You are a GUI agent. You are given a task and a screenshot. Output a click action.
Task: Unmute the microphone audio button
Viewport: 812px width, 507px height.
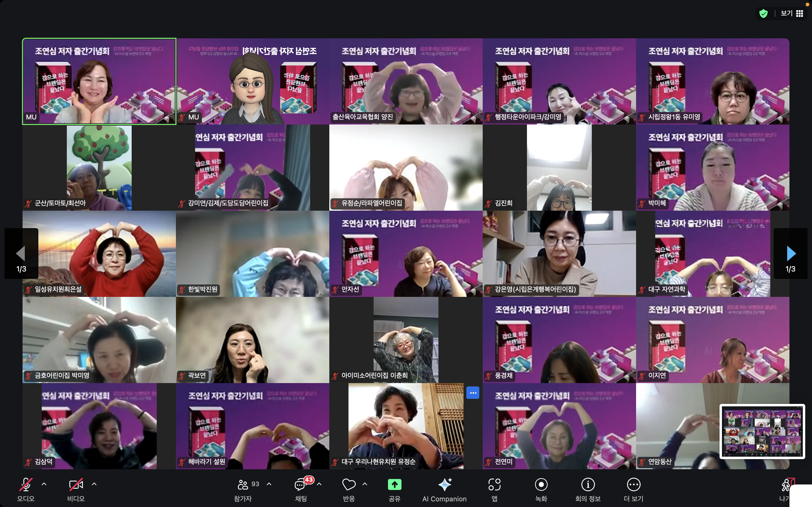point(26,484)
